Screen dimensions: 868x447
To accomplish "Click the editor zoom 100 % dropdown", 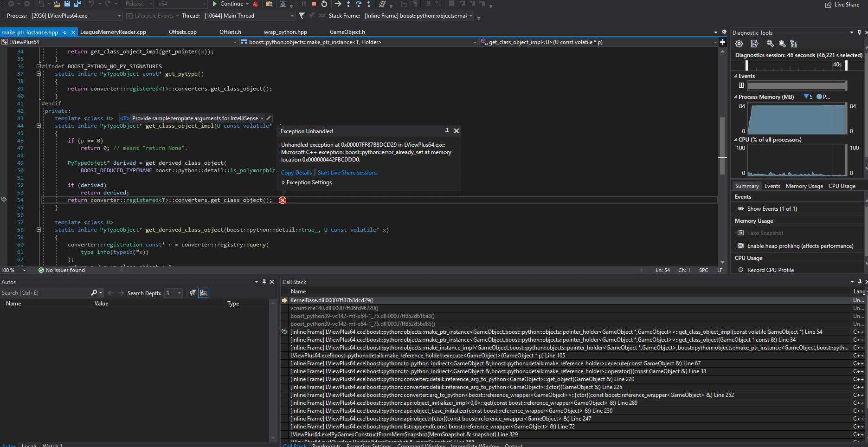I will pyautogui.click(x=13, y=270).
